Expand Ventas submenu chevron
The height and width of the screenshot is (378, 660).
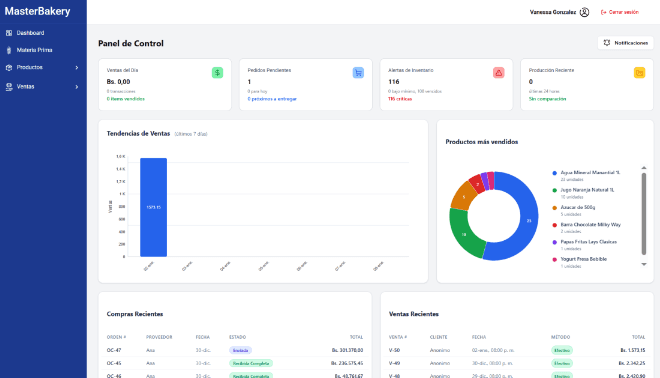pos(77,87)
